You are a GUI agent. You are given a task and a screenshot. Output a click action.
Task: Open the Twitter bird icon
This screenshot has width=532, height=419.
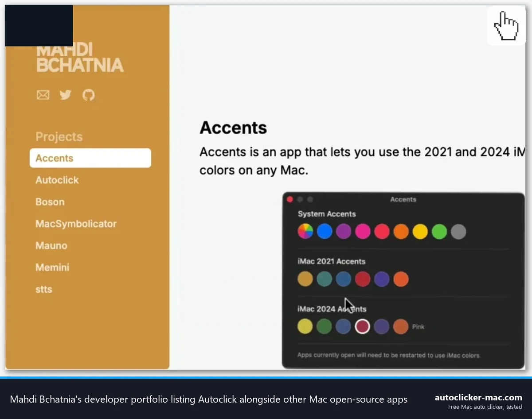click(x=66, y=95)
